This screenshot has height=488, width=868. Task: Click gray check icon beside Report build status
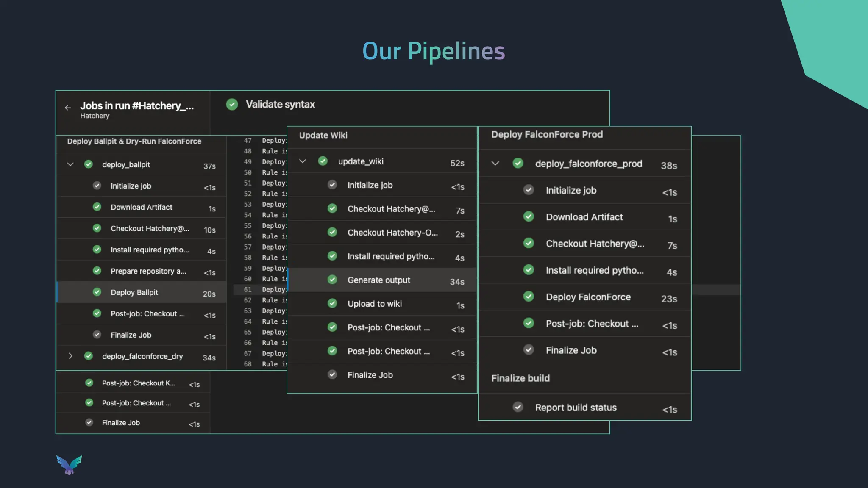(x=517, y=407)
